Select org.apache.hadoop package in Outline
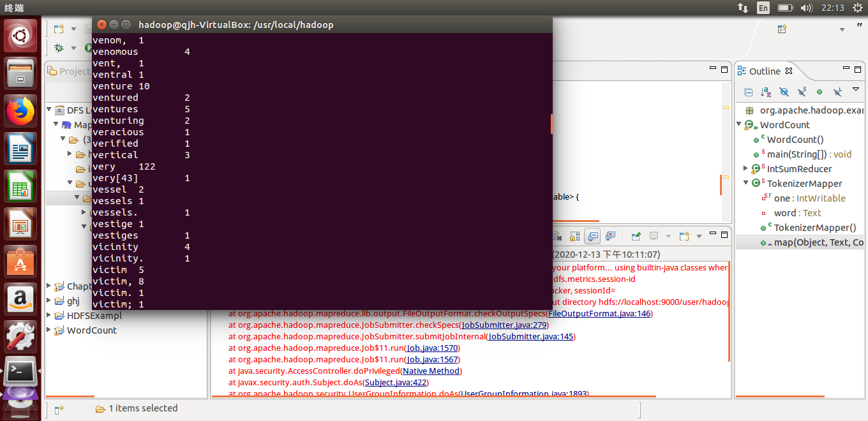 804,110
